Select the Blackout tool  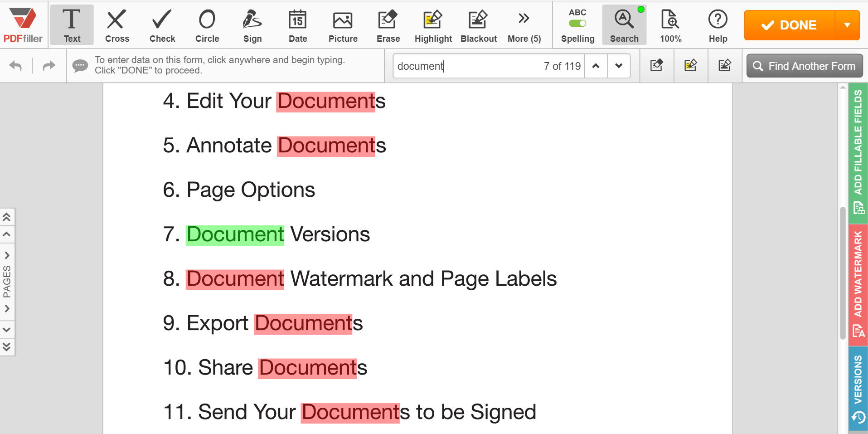coord(479,25)
